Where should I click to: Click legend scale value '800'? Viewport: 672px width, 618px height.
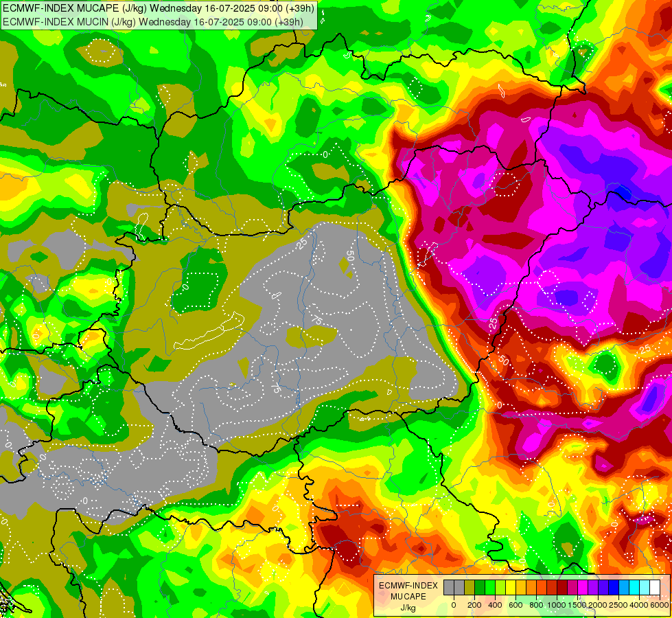pos(536,605)
